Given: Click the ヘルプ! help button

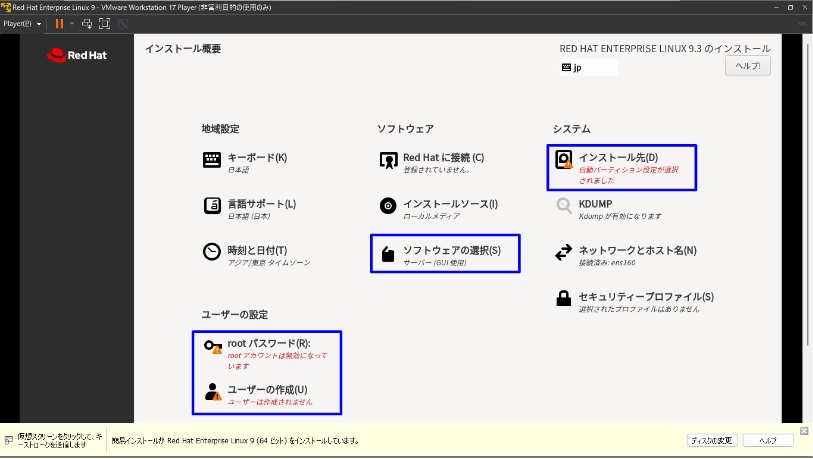Looking at the screenshot, I should point(748,66).
